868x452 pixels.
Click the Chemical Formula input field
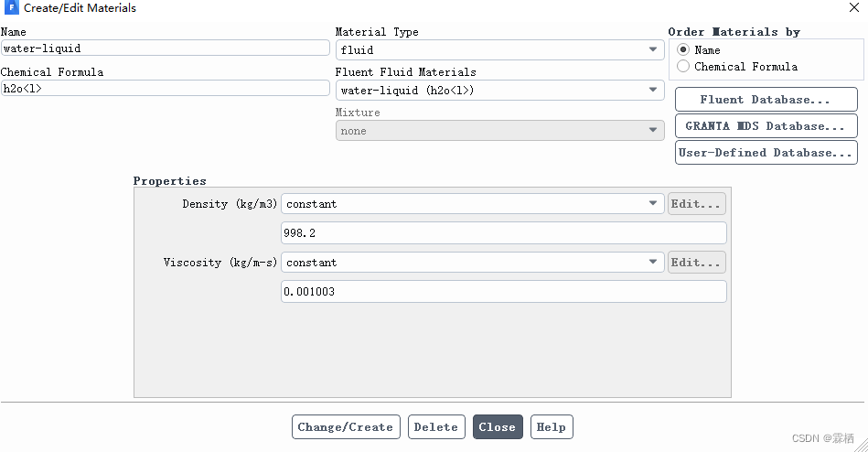click(x=165, y=89)
